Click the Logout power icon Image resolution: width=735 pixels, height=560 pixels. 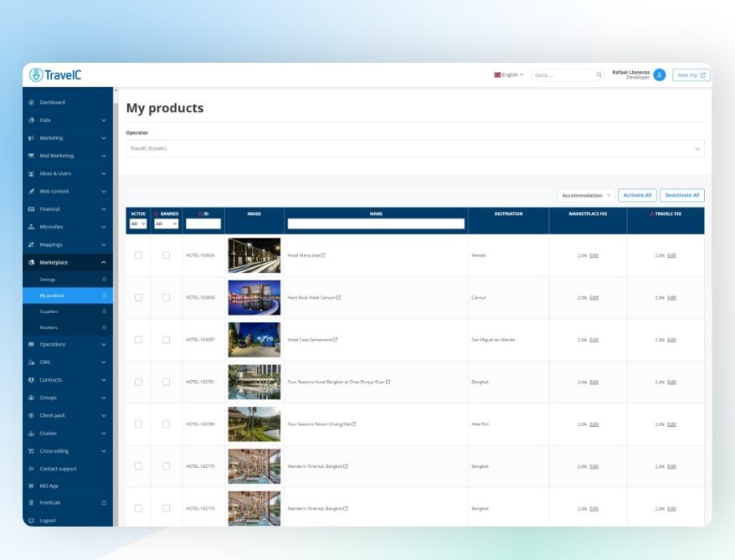31,520
